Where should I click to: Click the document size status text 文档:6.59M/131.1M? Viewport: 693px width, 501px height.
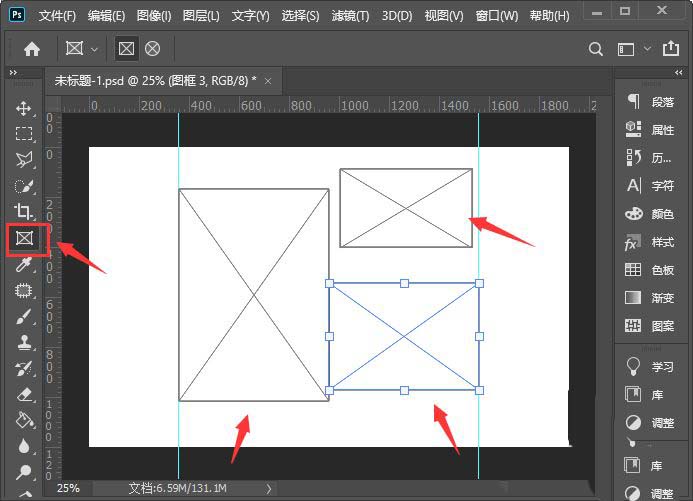tap(178, 488)
